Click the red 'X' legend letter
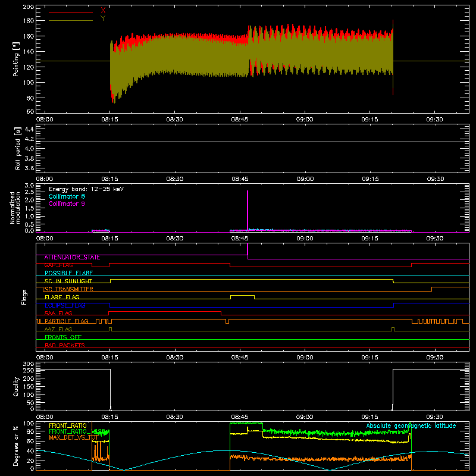The height and width of the screenshot is (476, 476). click(x=103, y=11)
